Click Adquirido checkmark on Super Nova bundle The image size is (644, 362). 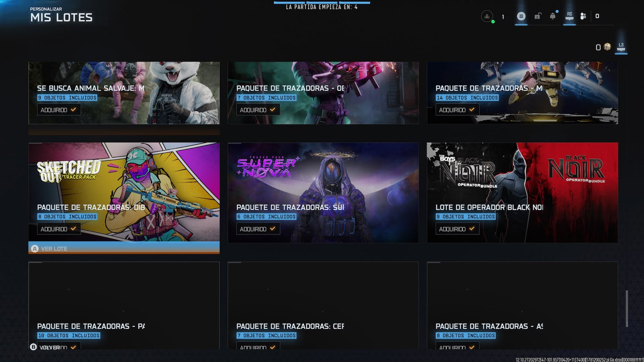click(x=258, y=229)
